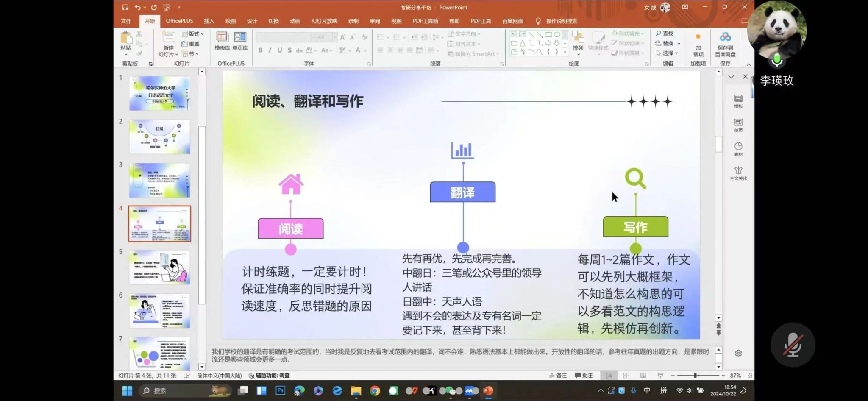
Task: Switch to the 幻灯片放映 slideshow tab
Action: 324,21
